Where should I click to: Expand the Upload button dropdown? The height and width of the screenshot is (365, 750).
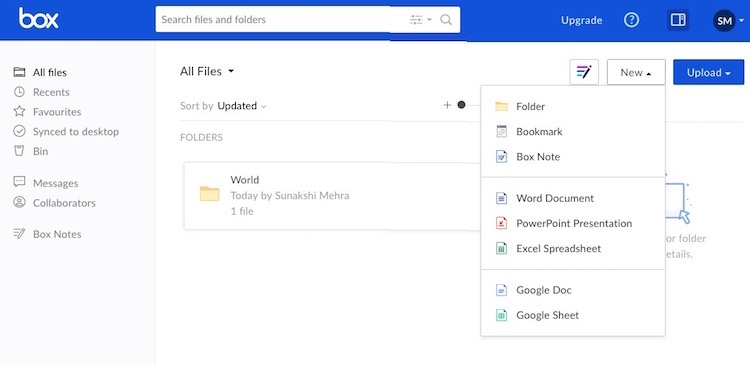coord(708,72)
